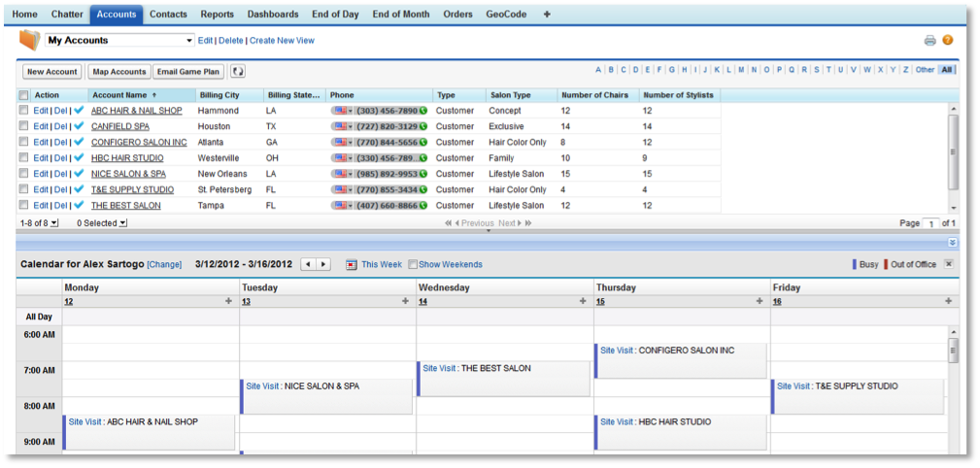
Task: Click the Map Accounts button
Action: [118, 72]
